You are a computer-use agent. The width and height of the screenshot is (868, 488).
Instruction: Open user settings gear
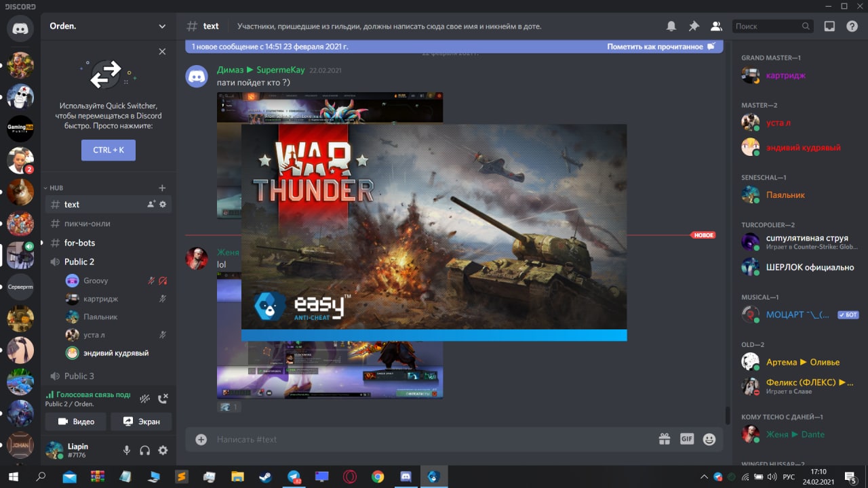pos(163,450)
